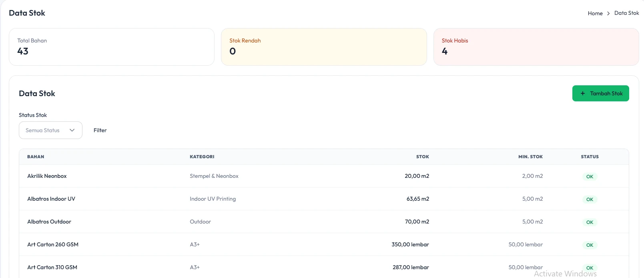Screen dimensions: 644x278
Task: Sort by the BAHAN column header
Action: point(36,157)
